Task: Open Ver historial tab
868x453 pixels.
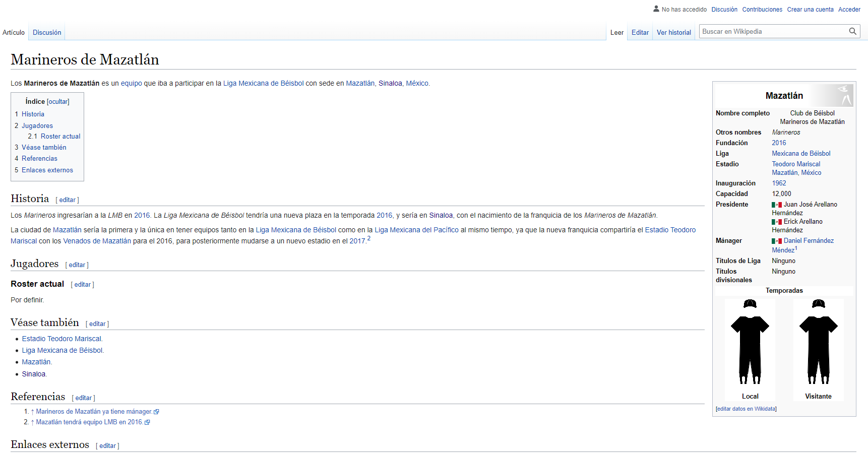Action: [674, 32]
